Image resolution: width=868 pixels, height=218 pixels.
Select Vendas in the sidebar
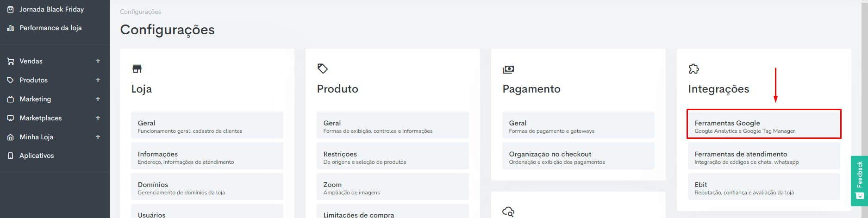31,61
